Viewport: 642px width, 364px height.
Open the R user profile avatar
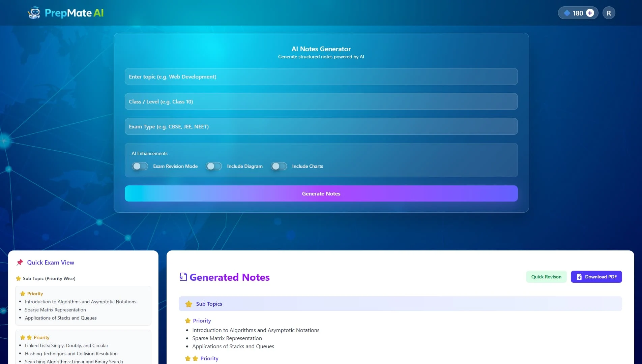609,13
